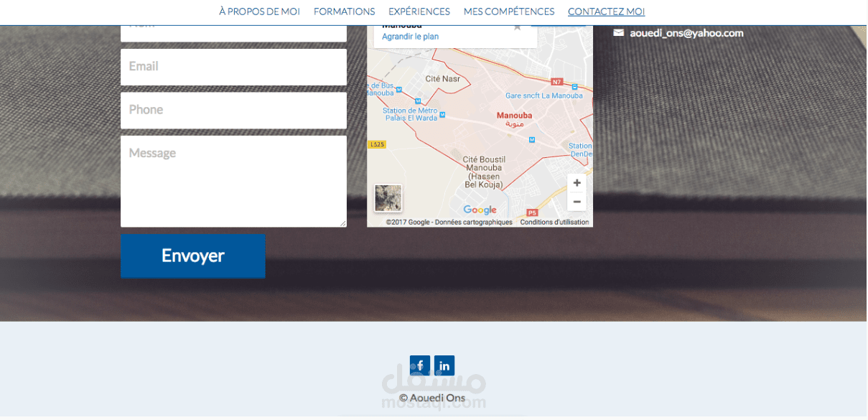Screen dimensions: 868x420
Task: Click the envelope icon beside email address
Action: pyautogui.click(x=618, y=32)
